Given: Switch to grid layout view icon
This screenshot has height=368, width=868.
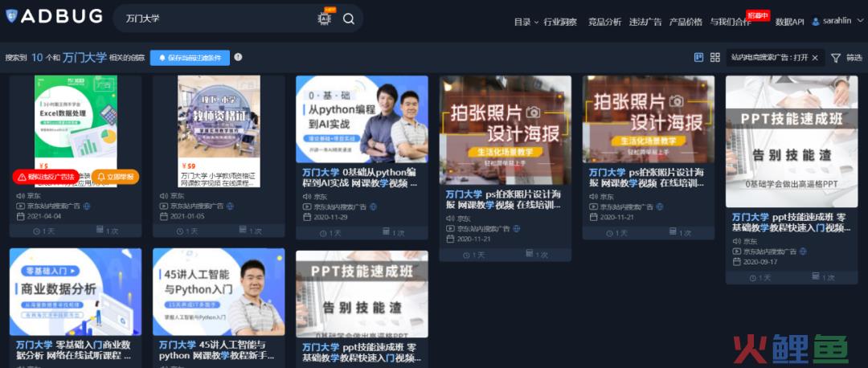Looking at the screenshot, I should coord(714,57).
